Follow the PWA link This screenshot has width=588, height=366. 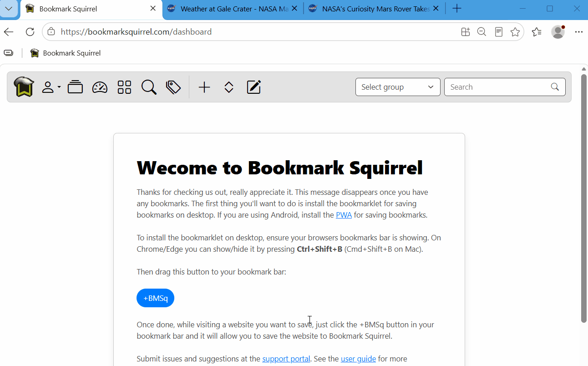point(344,215)
